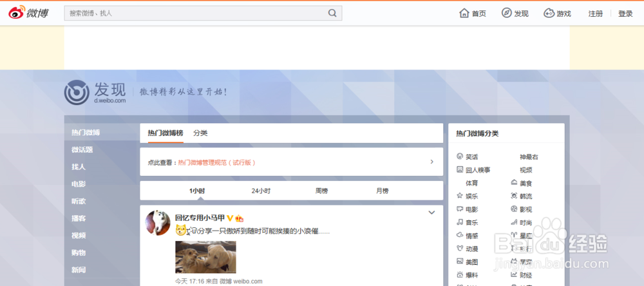Image resolution: width=644 pixels, height=286 pixels.
Task: Select the 娱乐 star category icon
Action: point(460,196)
